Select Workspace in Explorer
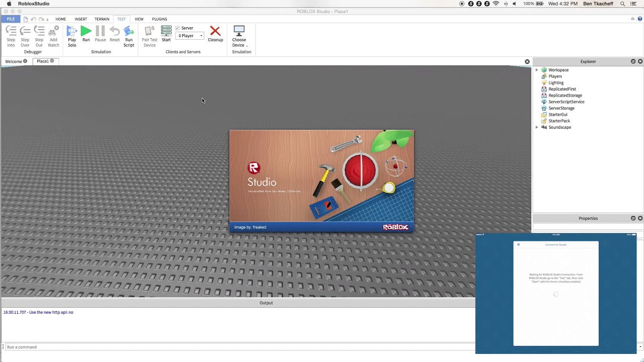The width and height of the screenshot is (644, 362). (x=558, y=70)
